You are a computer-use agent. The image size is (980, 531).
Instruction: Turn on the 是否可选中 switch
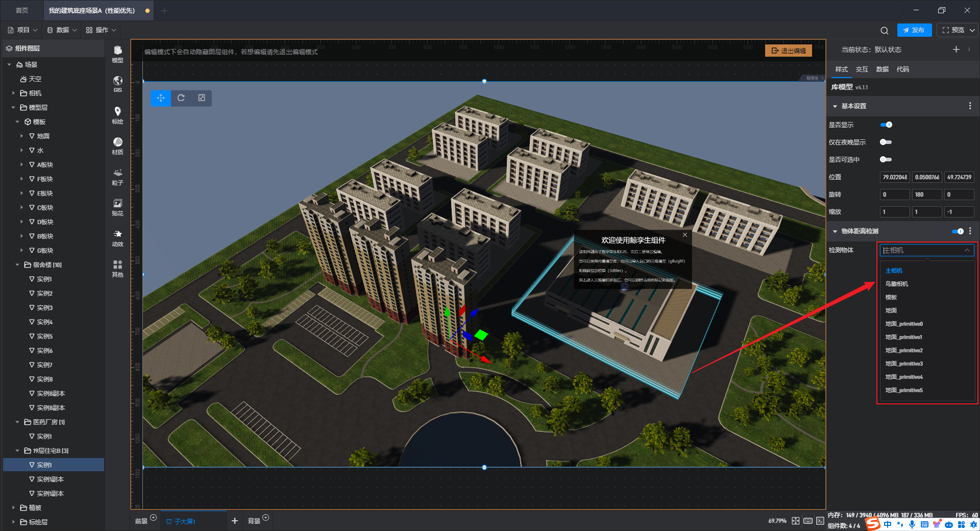886,159
